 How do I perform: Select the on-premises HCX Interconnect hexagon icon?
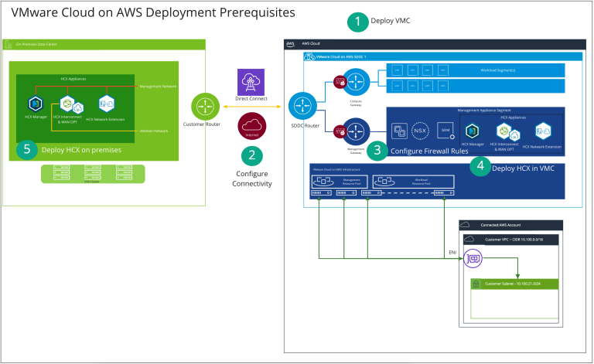(67, 104)
